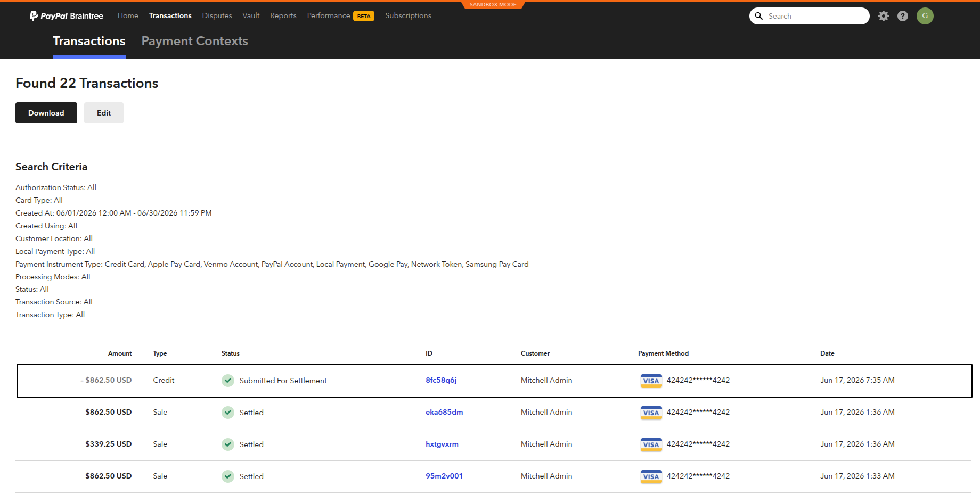Open transaction ID eka685dm
Image resolution: width=980 pixels, height=494 pixels.
pyautogui.click(x=444, y=412)
